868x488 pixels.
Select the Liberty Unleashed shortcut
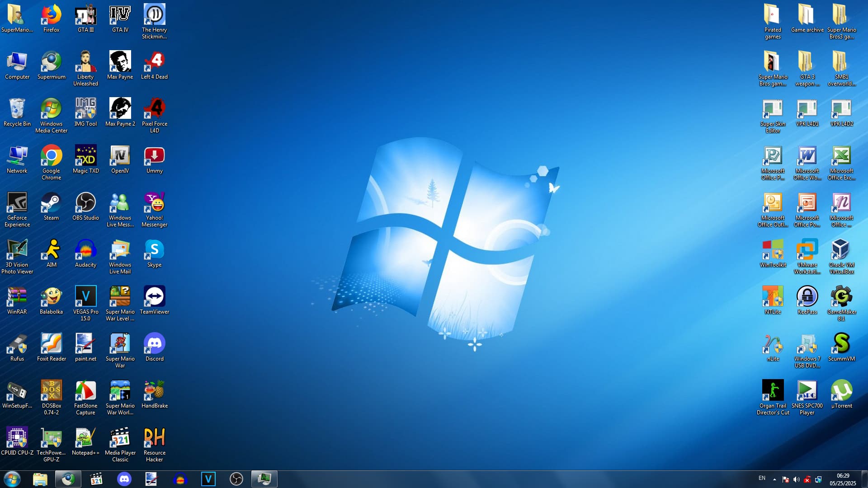pos(85,68)
